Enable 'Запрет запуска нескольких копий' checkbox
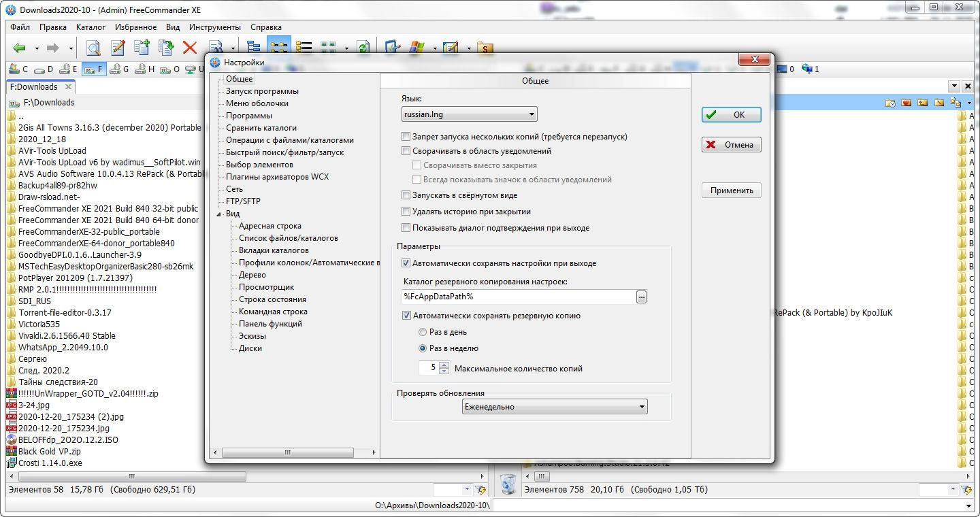The height and width of the screenshot is (517, 980). point(406,137)
